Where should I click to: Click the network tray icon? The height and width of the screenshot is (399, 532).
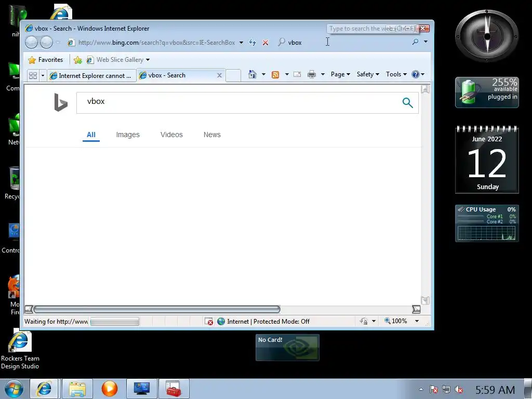[446, 390]
